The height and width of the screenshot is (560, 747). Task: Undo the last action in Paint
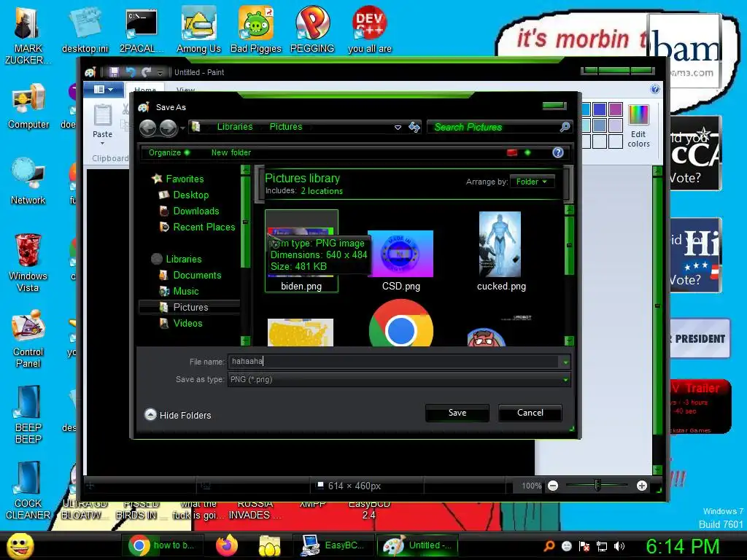point(130,72)
